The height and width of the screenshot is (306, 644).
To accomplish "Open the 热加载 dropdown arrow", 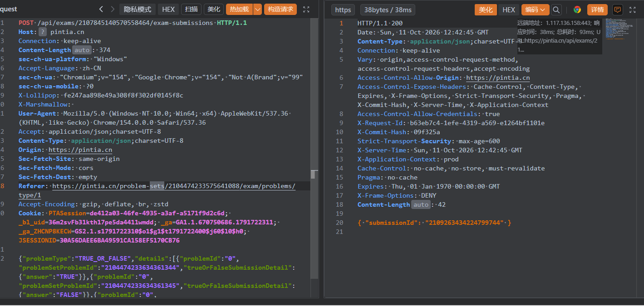I will [x=257, y=9].
